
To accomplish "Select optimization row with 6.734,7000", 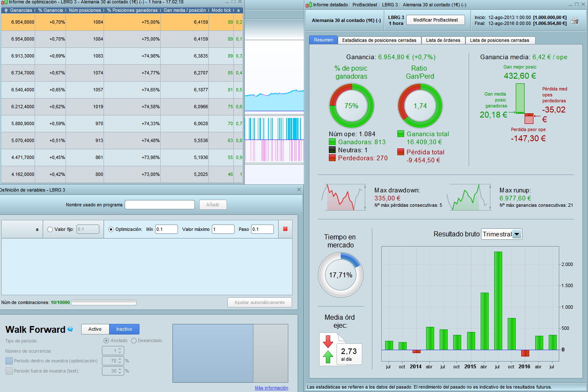I will pyautogui.click(x=122, y=73).
